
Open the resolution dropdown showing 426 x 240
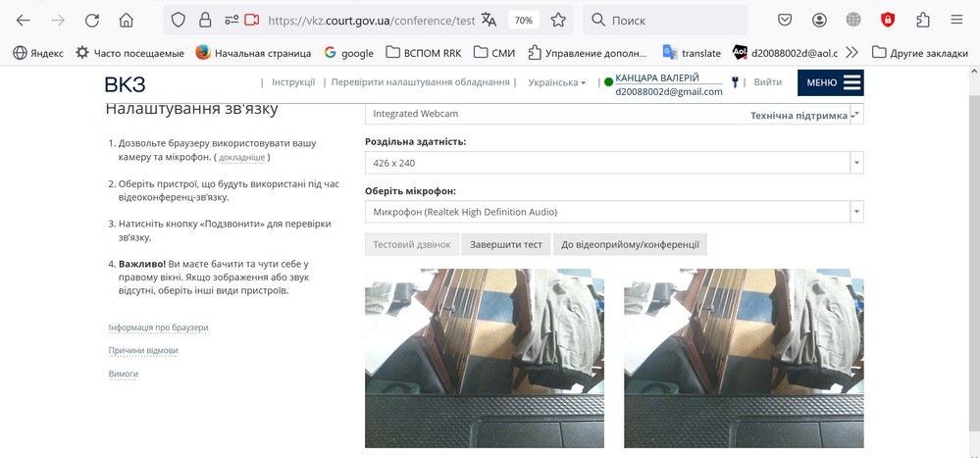tap(614, 163)
